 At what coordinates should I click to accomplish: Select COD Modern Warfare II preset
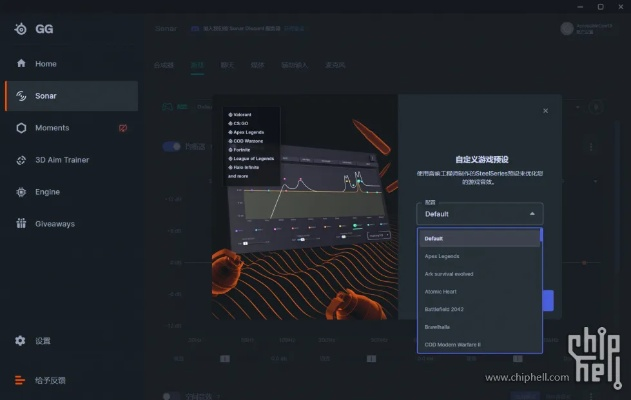click(x=453, y=344)
